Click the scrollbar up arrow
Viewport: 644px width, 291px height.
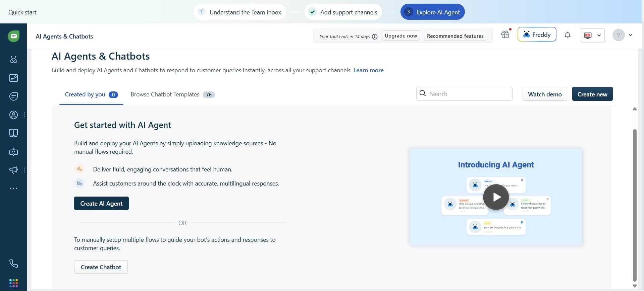635,109
